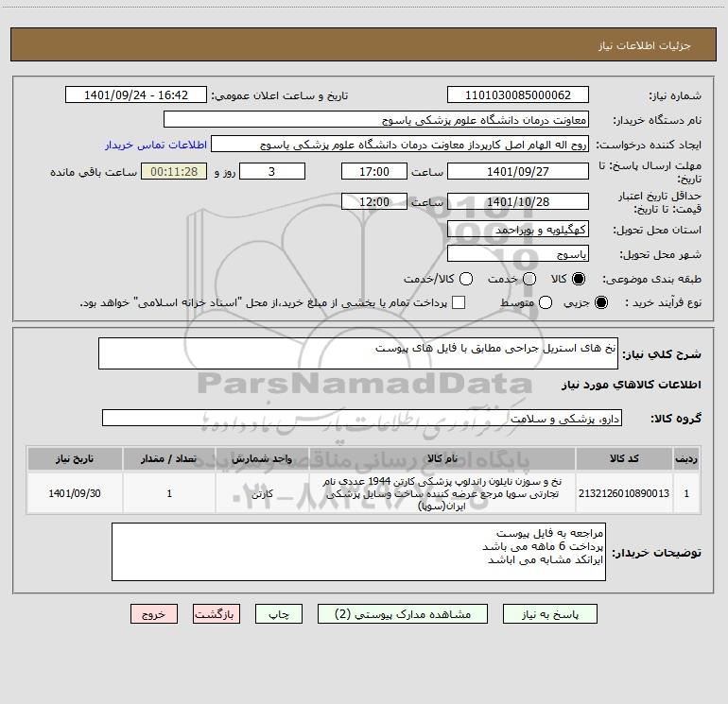Click the validity time field 12:00
The width and height of the screenshot is (728, 704).
click(x=374, y=201)
